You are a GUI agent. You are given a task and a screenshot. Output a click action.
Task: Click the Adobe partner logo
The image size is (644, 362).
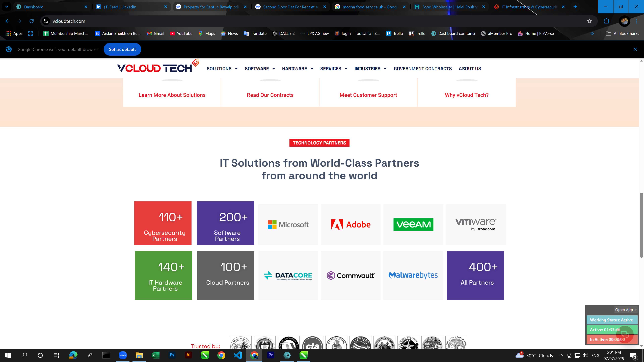(351, 225)
